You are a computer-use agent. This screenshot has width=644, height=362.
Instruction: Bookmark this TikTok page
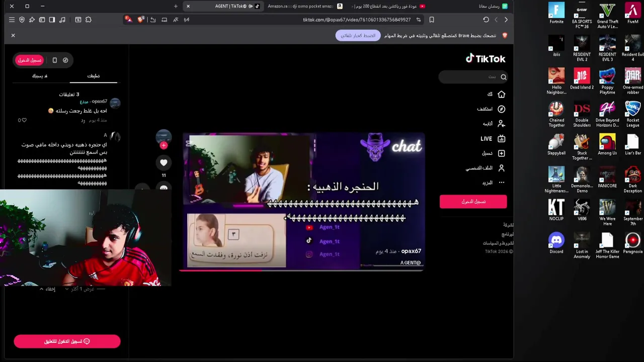point(432,20)
